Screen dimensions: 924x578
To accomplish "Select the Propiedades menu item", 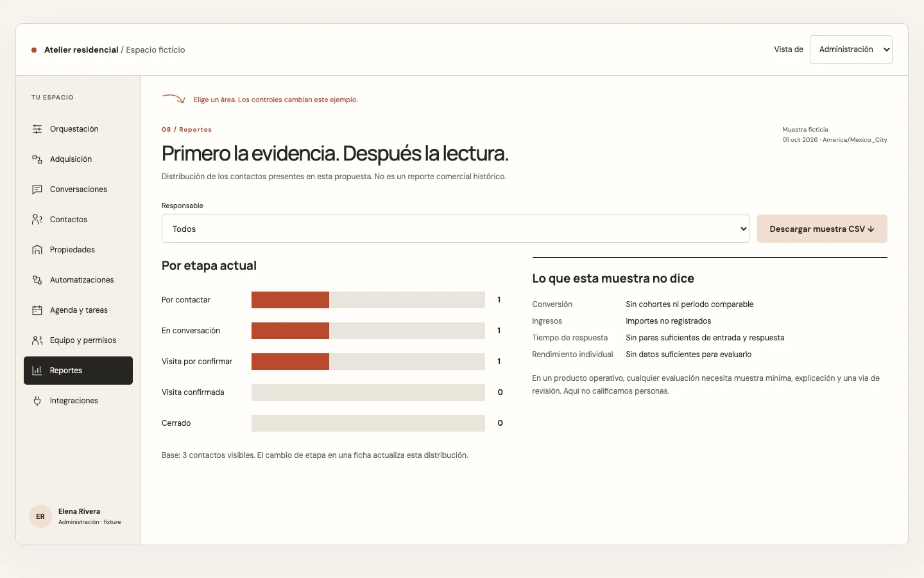I will 78,250.
